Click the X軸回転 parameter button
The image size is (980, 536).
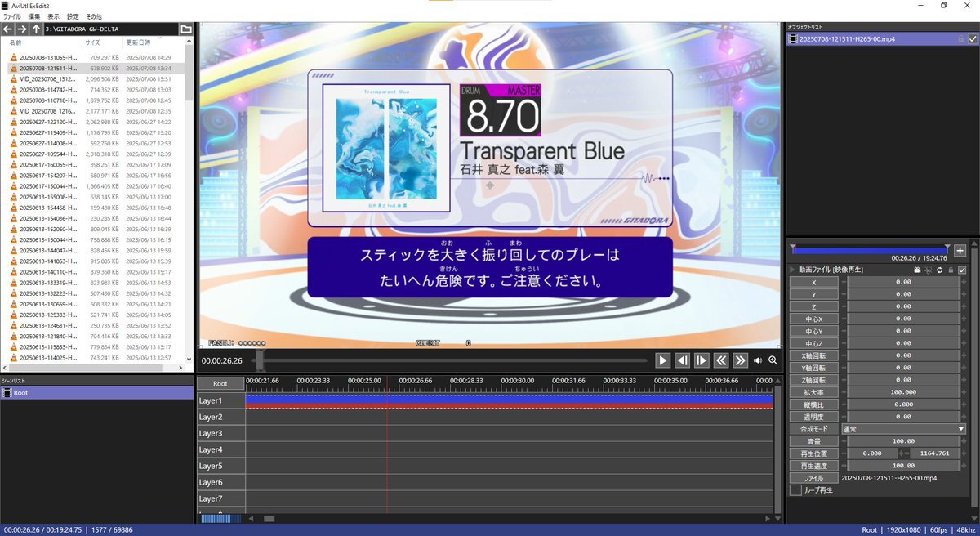(x=813, y=355)
